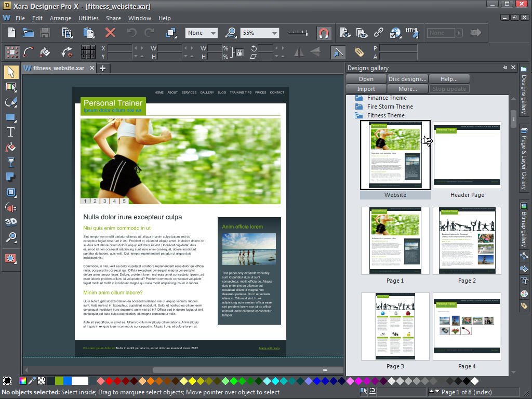Image resolution: width=532 pixels, height=399 pixels.
Task: Open the Page 2 template thumbnail
Action: point(466,241)
